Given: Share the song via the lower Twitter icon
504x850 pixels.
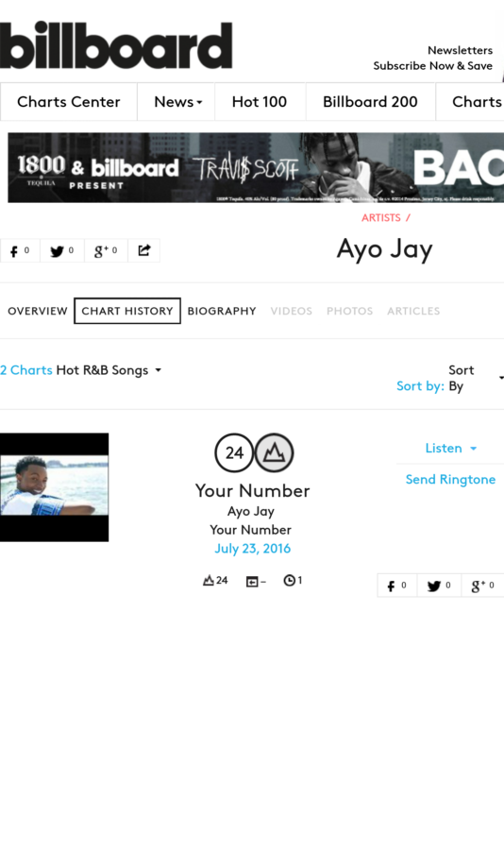Looking at the screenshot, I should coord(439,586).
